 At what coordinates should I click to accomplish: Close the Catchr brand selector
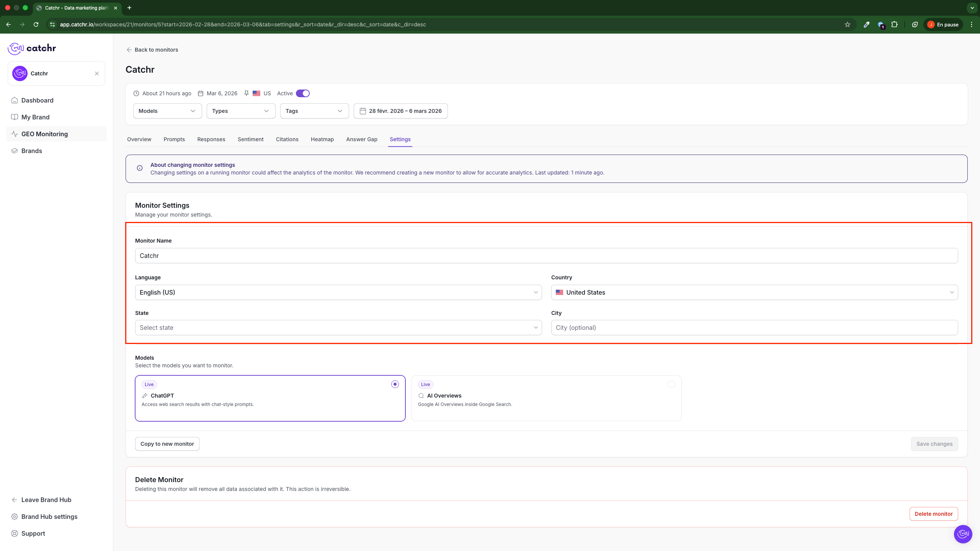[97, 73]
